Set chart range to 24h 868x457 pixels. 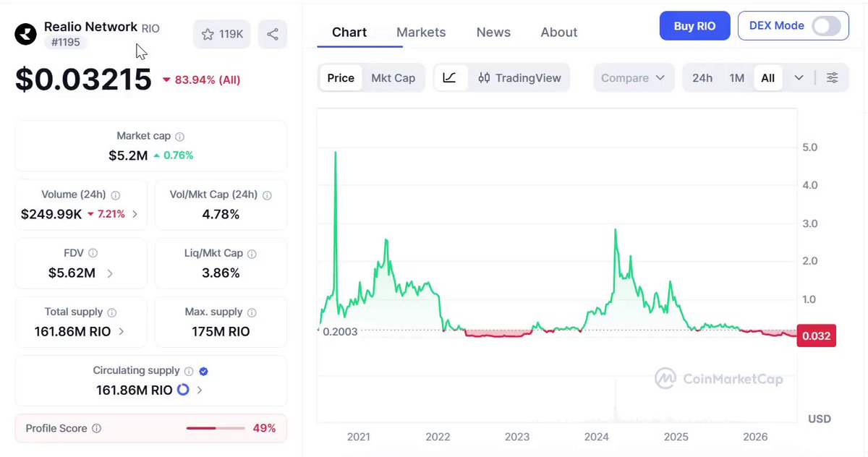tap(702, 78)
